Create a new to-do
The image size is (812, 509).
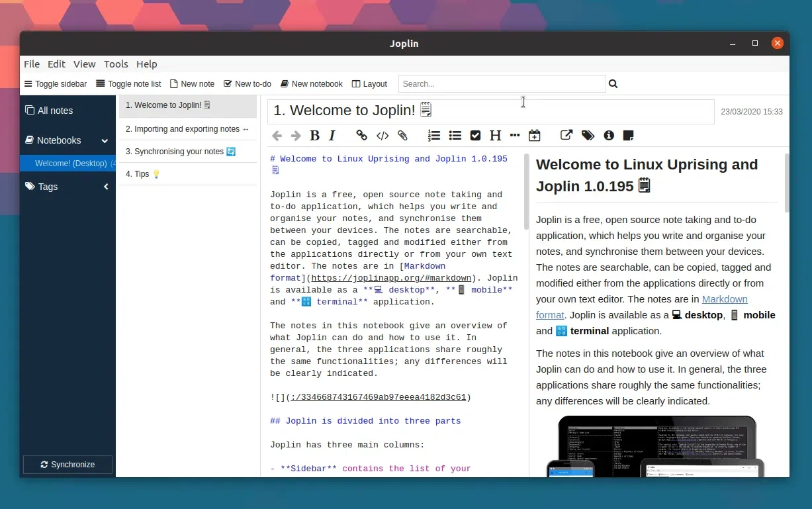click(x=248, y=84)
